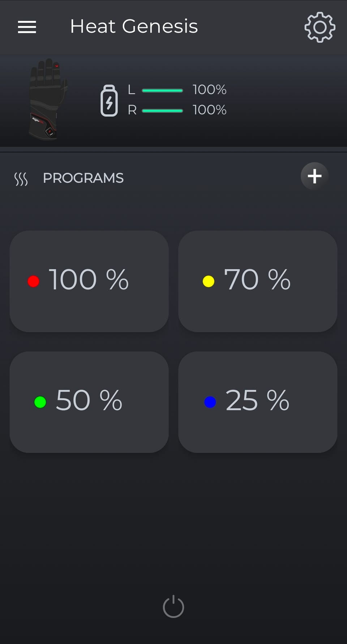This screenshot has height=644, width=347.
Task: Activate the 50 % heating program
Action: (x=89, y=402)
